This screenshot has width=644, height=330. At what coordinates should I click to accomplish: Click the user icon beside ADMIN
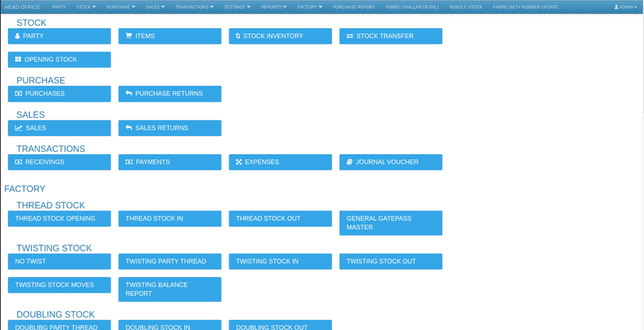(616, 7)
